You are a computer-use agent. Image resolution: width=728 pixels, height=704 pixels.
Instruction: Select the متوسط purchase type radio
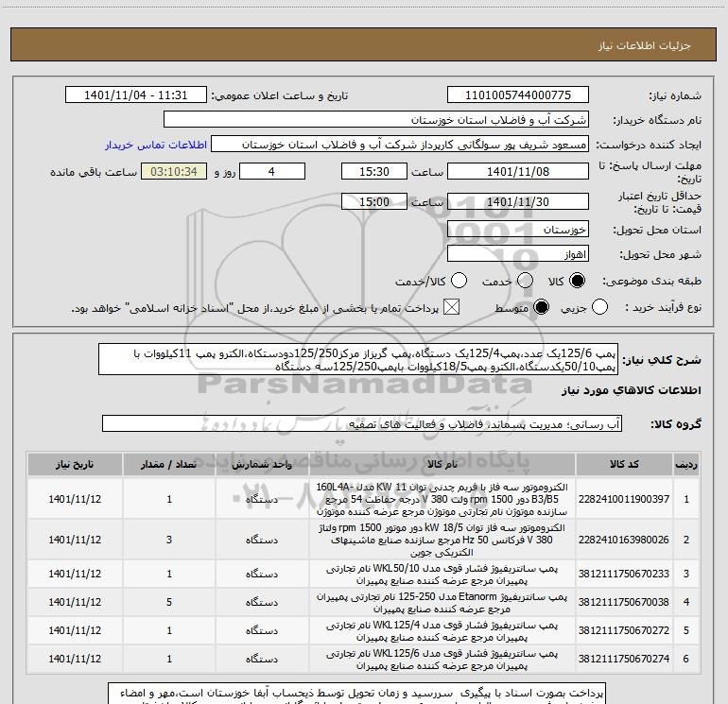click(541, 307)
